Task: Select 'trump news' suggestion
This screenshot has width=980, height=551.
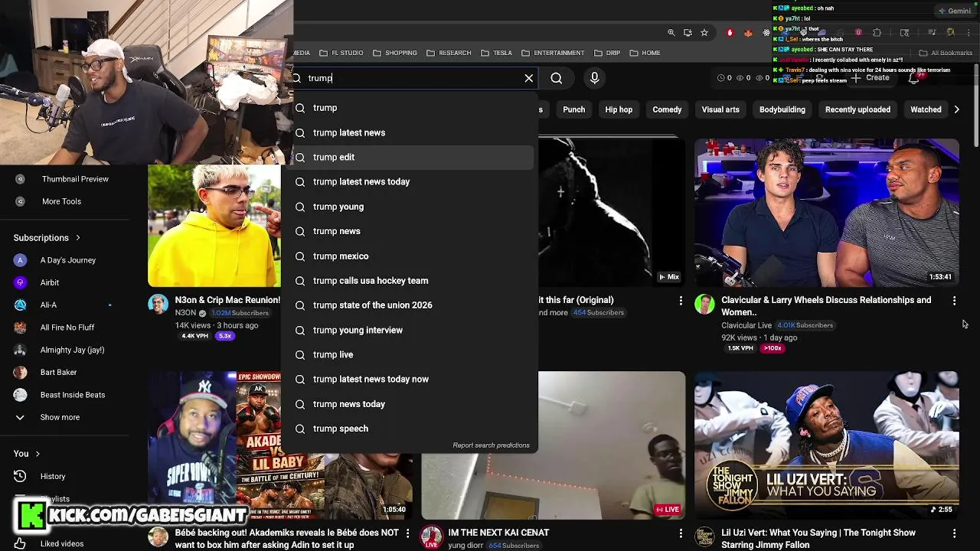Action: tap(409, 231)
